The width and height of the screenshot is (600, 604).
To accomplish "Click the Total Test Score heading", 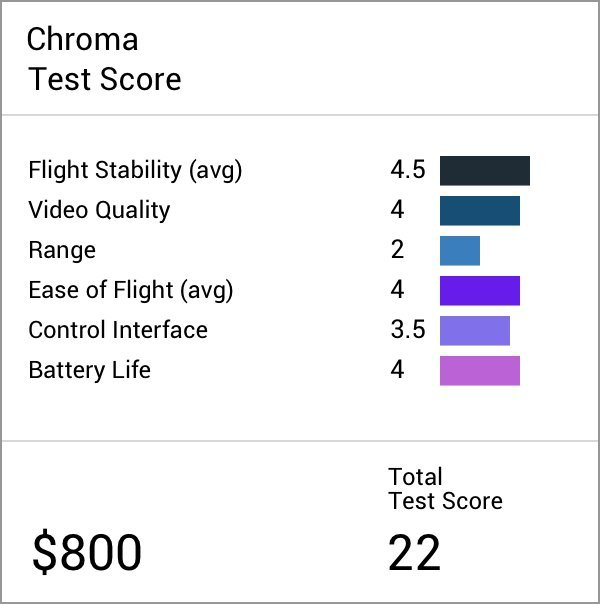I will (445, 488).
